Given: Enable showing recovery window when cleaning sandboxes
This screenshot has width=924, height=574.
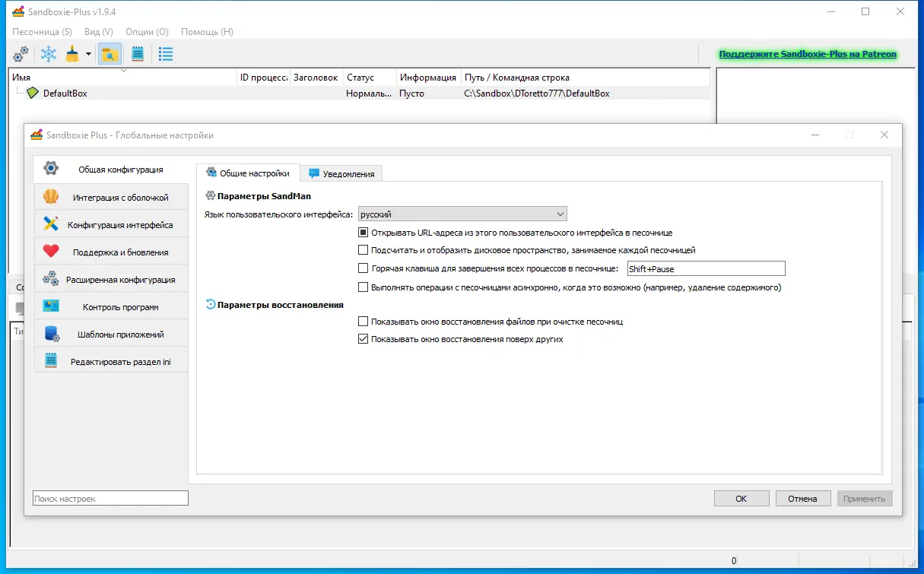Looking at the screenshot, I should pyautogui.click(x=363, y=322).
